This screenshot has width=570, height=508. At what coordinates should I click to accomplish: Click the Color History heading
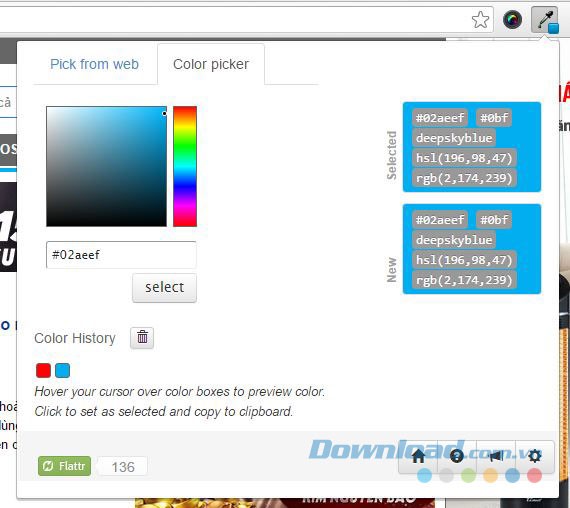[75, 338]
